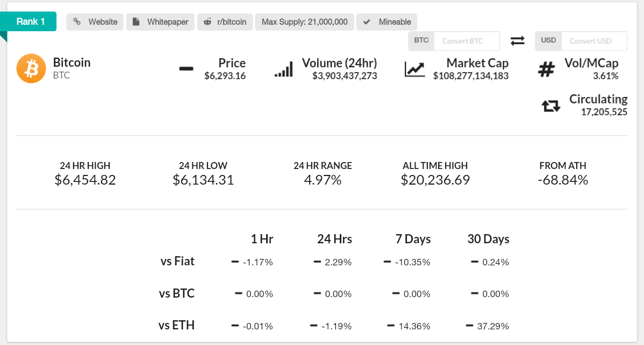This screenshot has width=644, height=345.
Task: Click the Mineable tag
Action: click(x=387, y=22)
